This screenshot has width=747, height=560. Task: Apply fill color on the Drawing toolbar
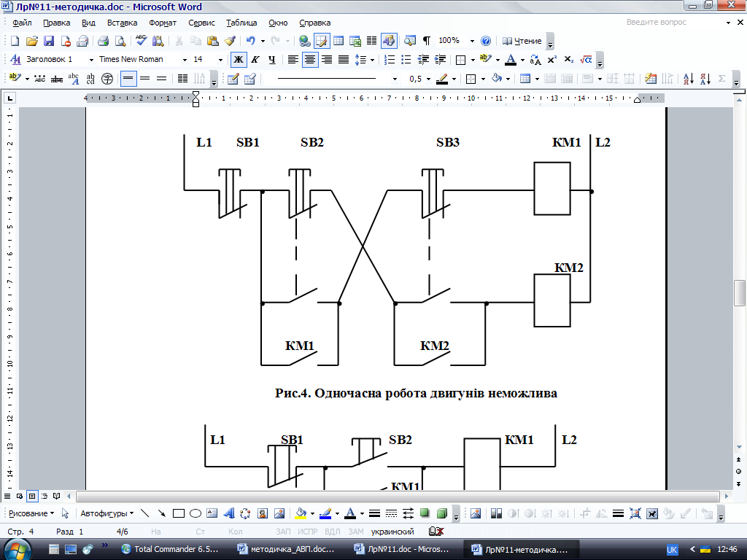(301, 513)
